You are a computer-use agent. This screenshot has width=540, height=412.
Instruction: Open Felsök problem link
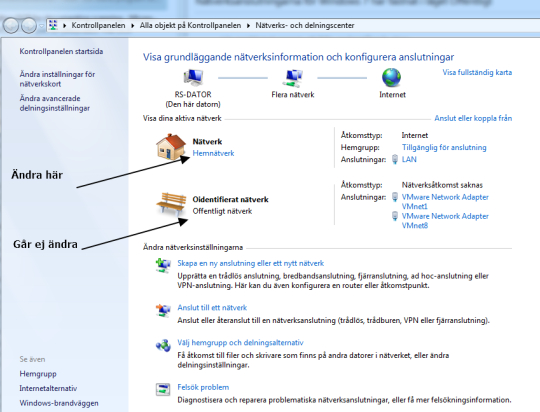[203, 387]
